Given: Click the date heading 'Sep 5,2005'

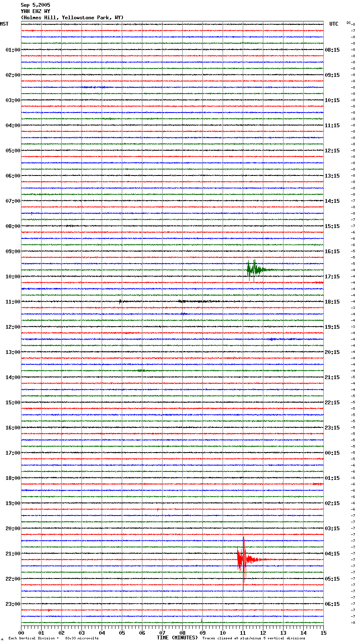Looking at the screenshot, I should click(x=35, y=5).
